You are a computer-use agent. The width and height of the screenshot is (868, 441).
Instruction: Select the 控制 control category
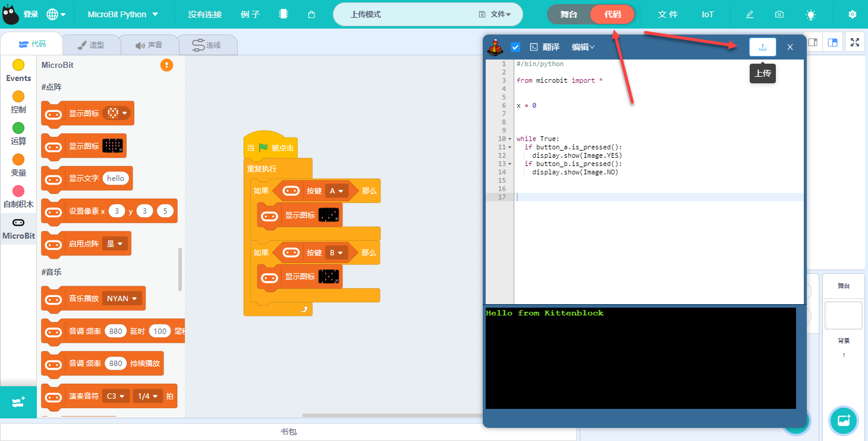pos(18,102)
